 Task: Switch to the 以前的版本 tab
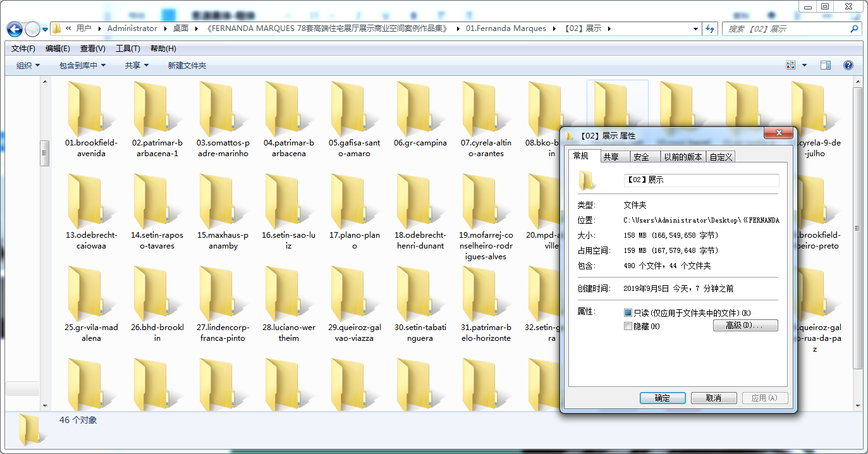tap(683, 157)
